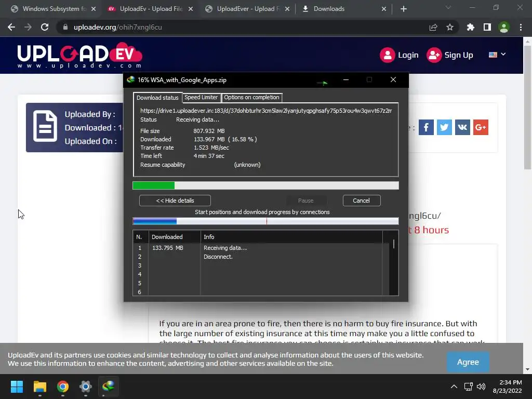Click Chrome's back arrow
This screenshot has width=532, height=399.
point(11,27)
